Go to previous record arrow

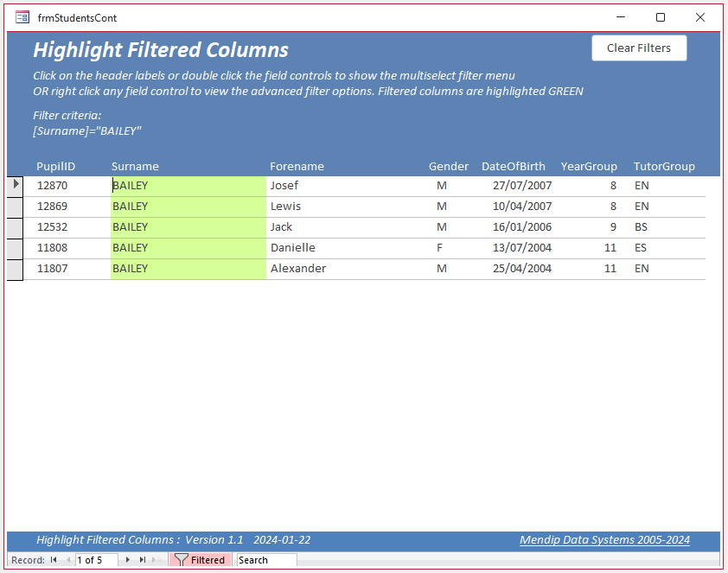pyautogui.click(x=68, y=559)
